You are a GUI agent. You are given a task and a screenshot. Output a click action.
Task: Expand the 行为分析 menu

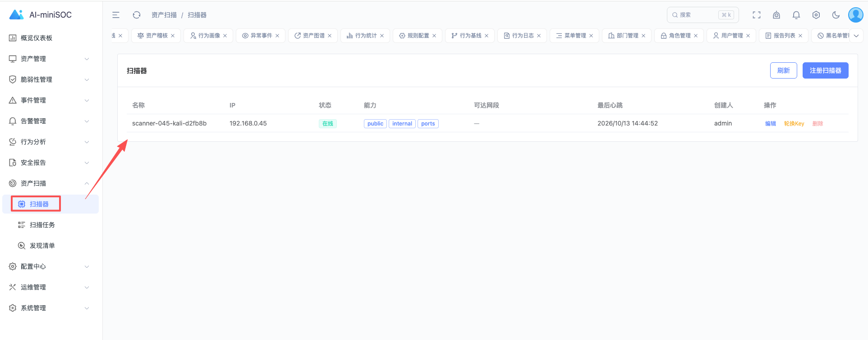(x=50, y=142)
